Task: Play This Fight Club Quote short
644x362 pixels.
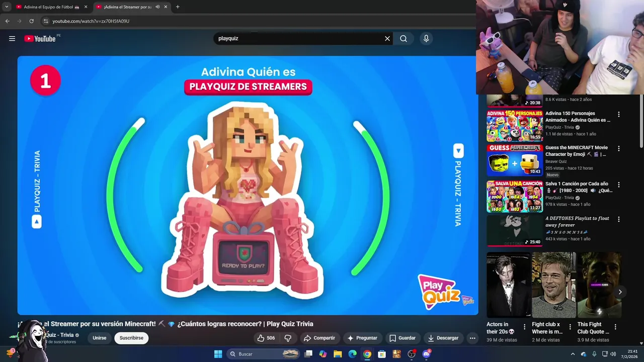Action: 599,285
